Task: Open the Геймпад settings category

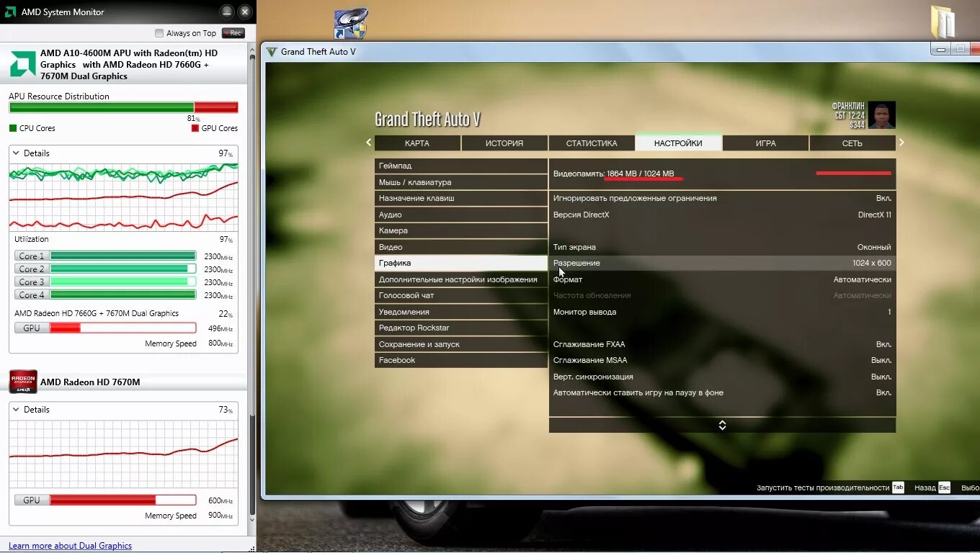Action: (x=461, y=166)
